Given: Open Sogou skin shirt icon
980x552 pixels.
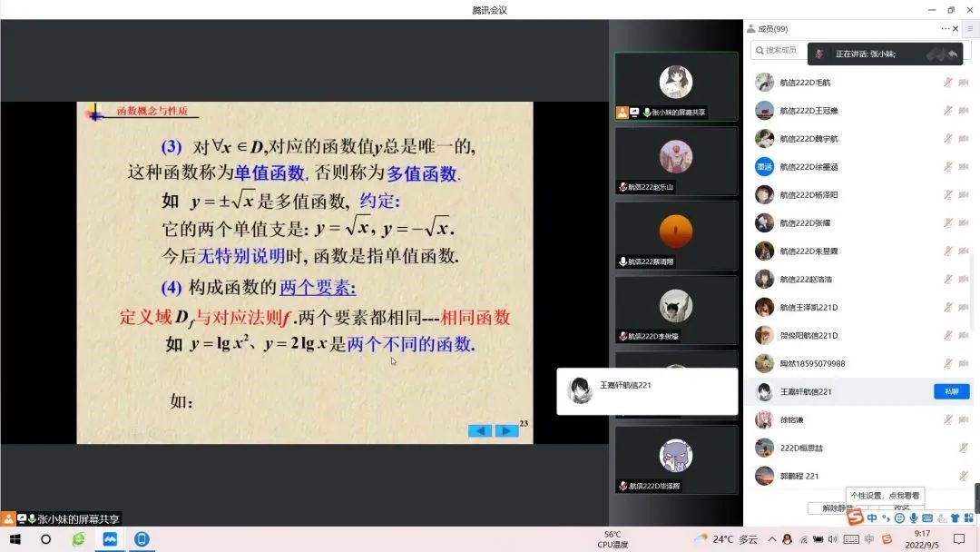Looking at the screenshot, I should pyautogui.click(x=955, y=518).
